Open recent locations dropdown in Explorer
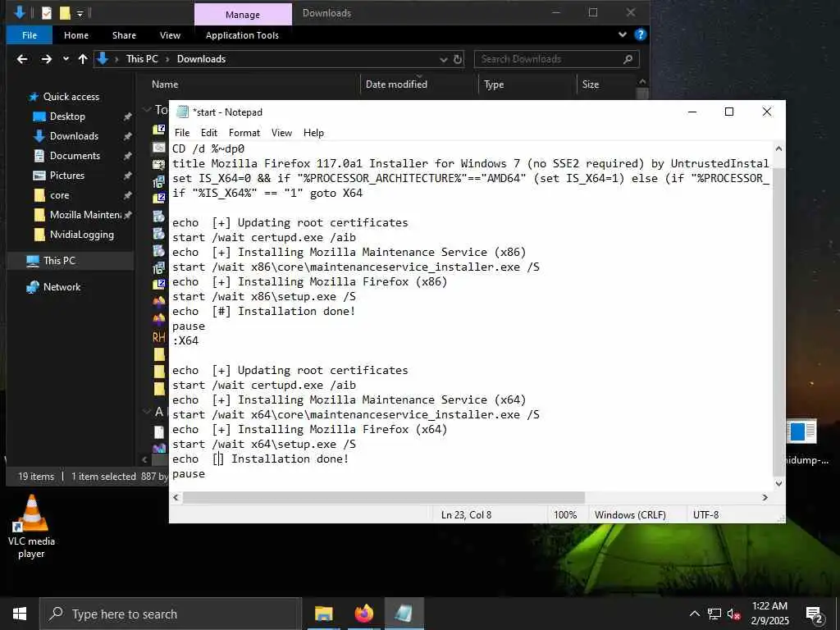840x630 pixels. point(66,59)
